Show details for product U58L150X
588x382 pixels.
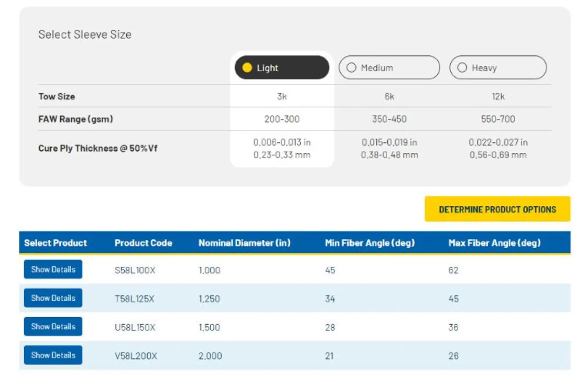(53, 327)
